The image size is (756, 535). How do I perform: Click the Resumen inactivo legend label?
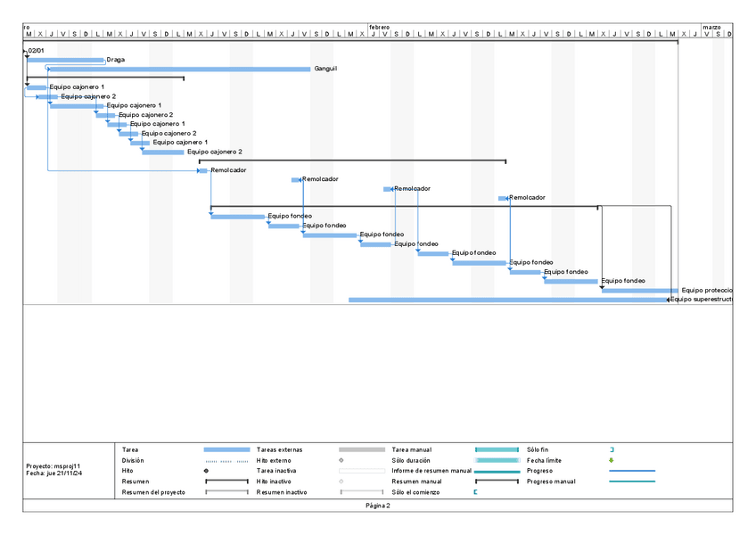282,492
